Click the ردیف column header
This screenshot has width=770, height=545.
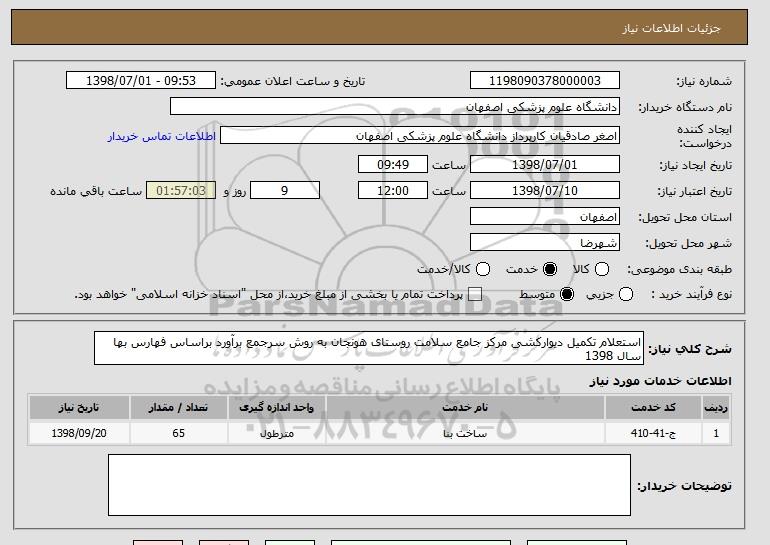coord(716,408)
